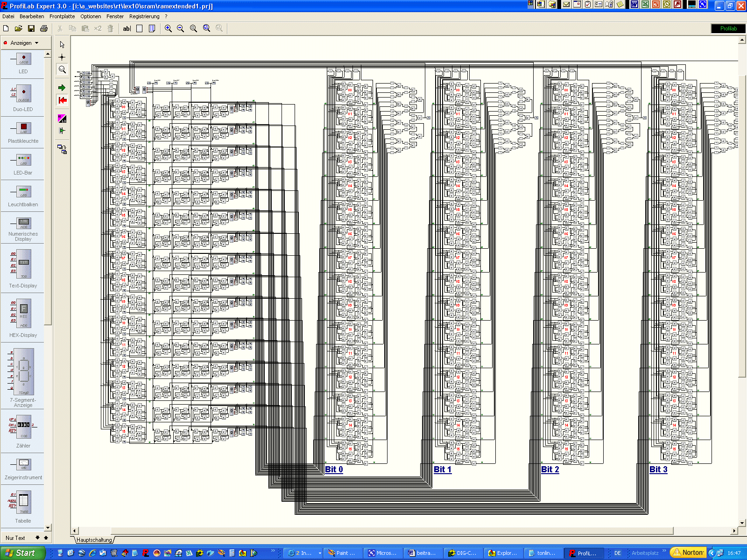This screenshot has width=747, height=560.
Task: Zoom in with the plus magnifier
Action: [168, 28]
